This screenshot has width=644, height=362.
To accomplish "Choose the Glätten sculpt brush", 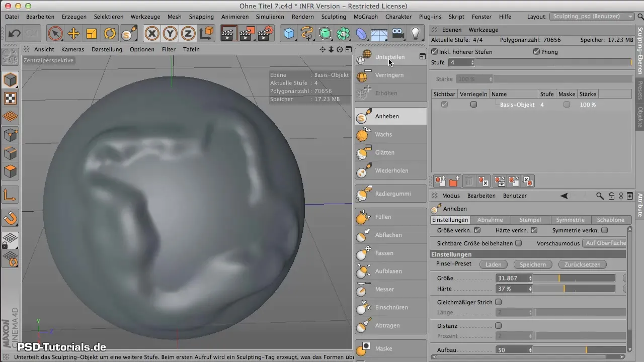I will (x=390, y=152).
